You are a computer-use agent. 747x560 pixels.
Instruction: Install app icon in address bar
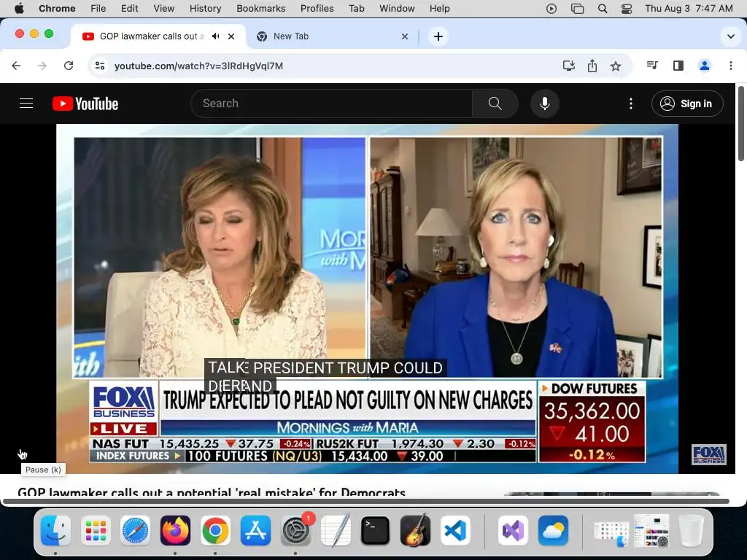click(x=569, y=66)
